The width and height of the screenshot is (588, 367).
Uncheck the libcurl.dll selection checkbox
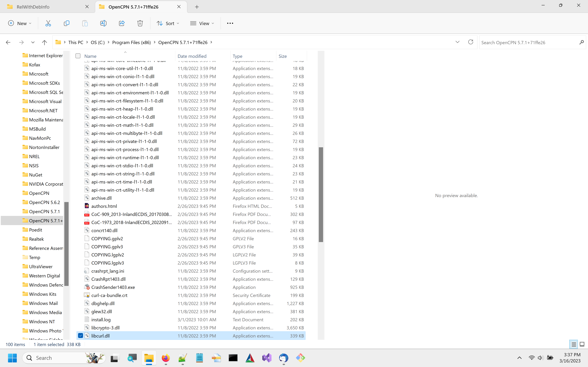tap(80, 335)
